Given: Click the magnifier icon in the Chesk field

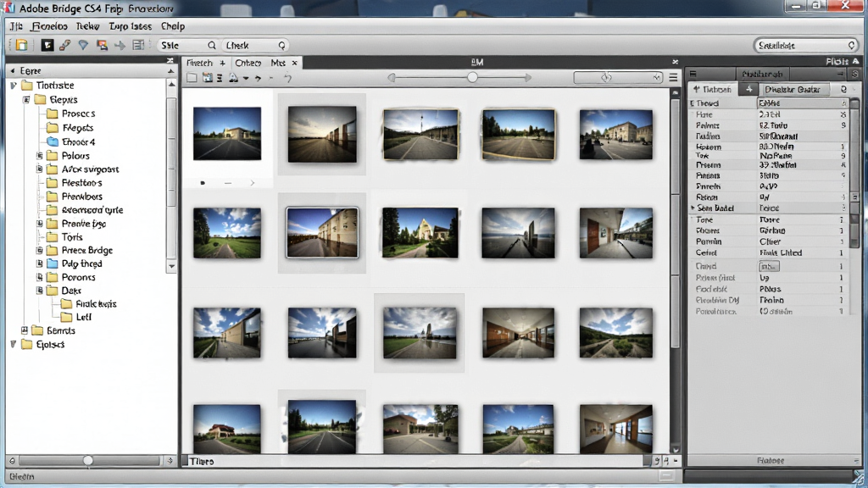Looking at the screenshot, I should (x=281, y=46).
